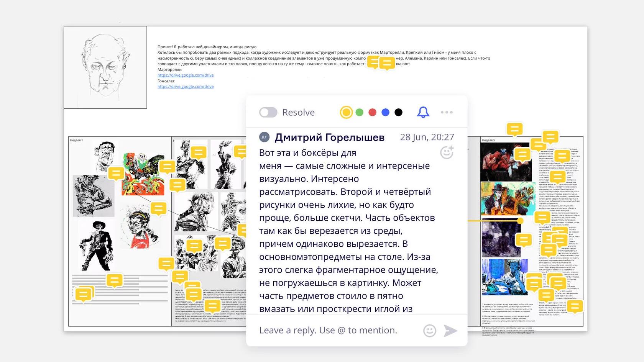Send the reply using the arrow icon
644x362 pixels.
coord(452,330)
